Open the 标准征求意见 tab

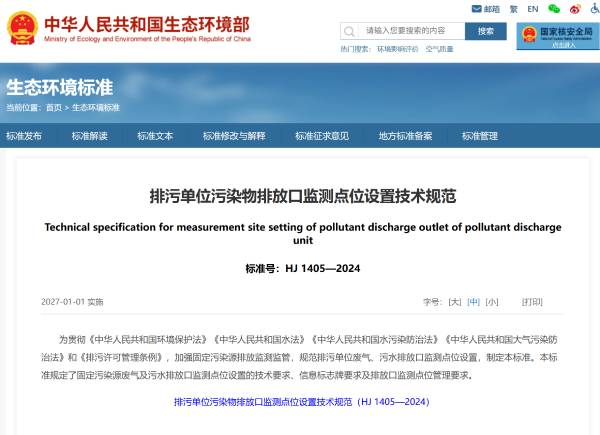[x=322, y=136]
